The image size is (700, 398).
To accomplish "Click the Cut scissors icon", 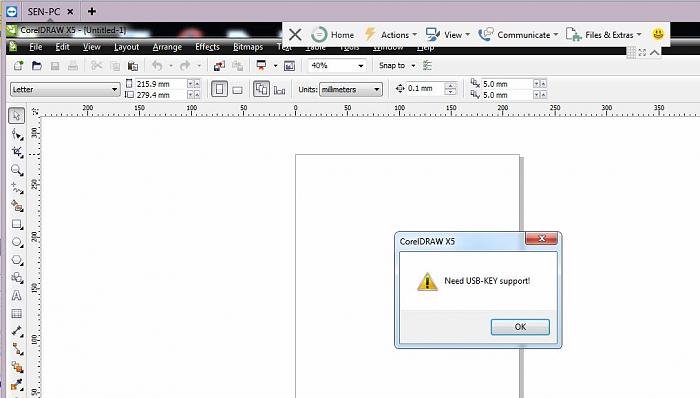I will (x=96, y=66).
